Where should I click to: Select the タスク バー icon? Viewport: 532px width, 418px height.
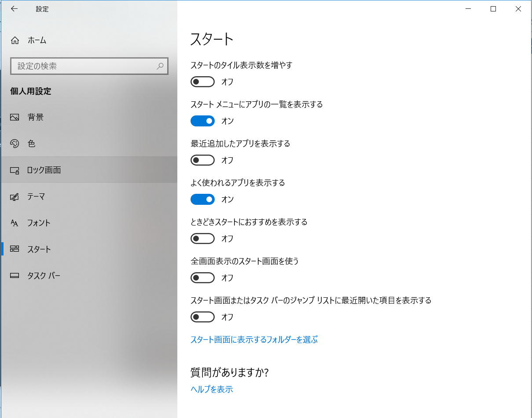(x=15, y=276)
